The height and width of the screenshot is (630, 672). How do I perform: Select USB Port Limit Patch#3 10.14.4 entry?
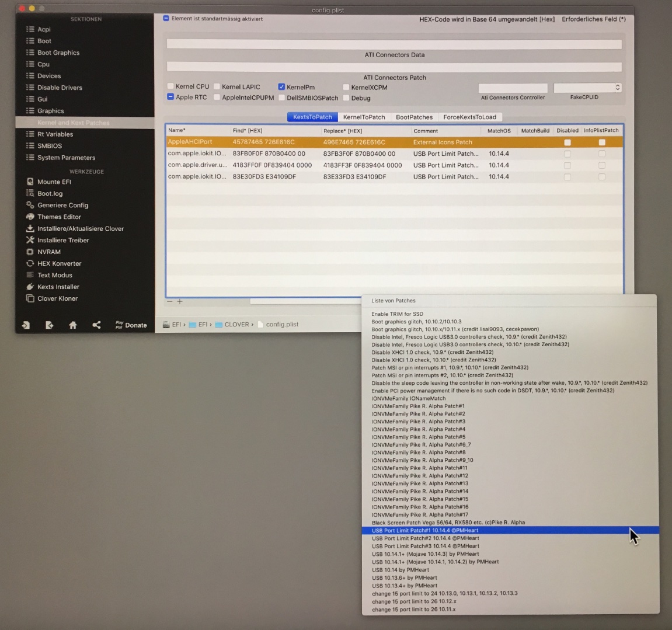pyautogui.click(x=510, y=546)
